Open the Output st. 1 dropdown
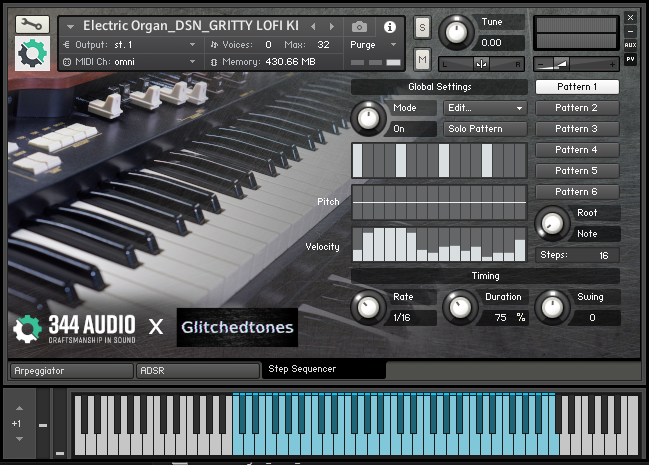 [x=130, y=45]
